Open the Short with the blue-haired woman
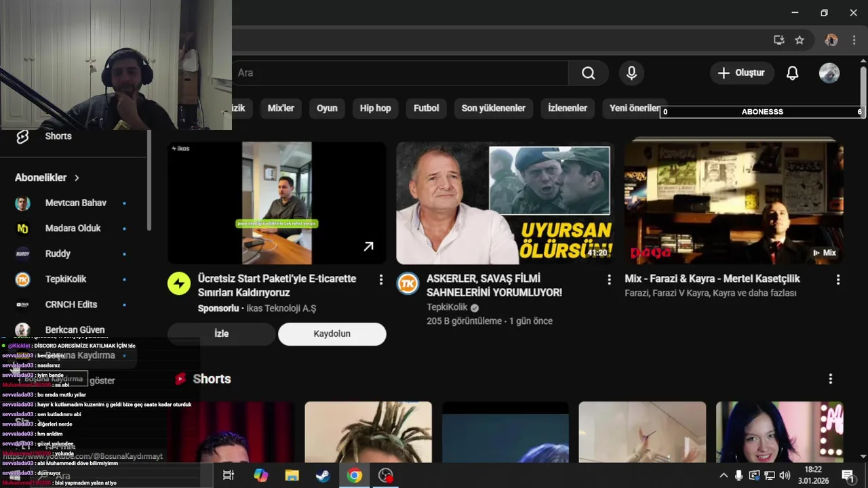 [x=780, y=432]
